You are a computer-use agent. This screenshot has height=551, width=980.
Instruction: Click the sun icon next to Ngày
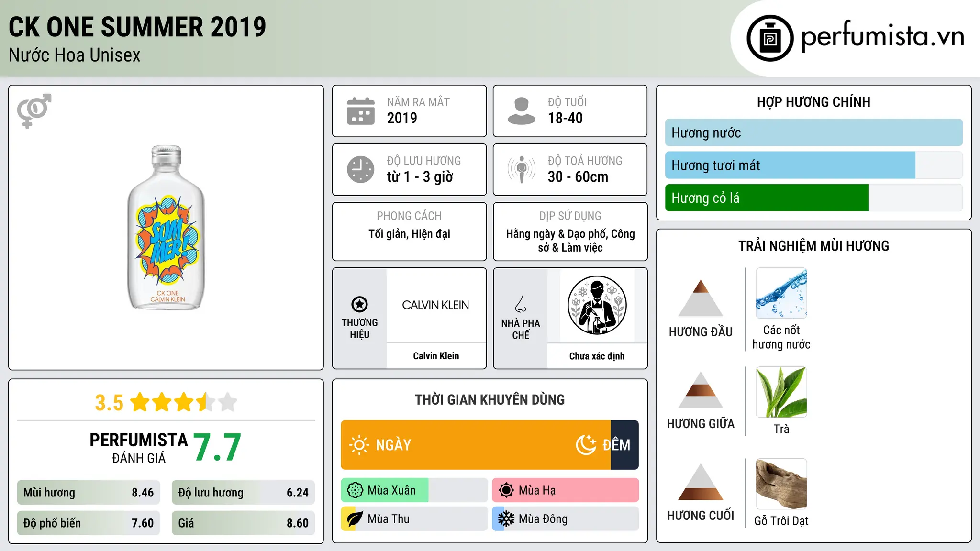[x=359, y=445]
